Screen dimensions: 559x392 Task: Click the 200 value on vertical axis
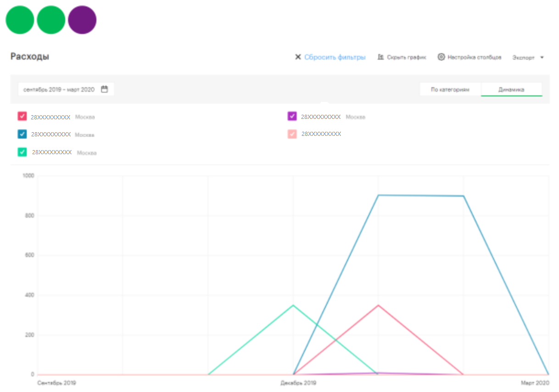pos(30,335)
